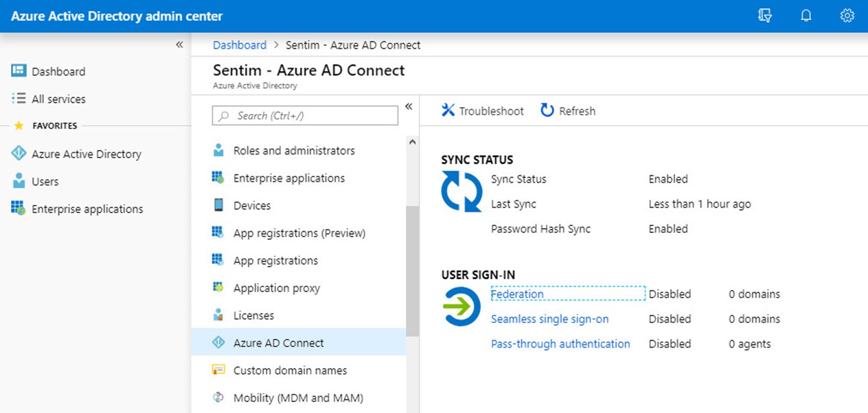This screenshot has height=413, width=868.
Task: Click the Custom domain names icon
Action: point(218,370)
